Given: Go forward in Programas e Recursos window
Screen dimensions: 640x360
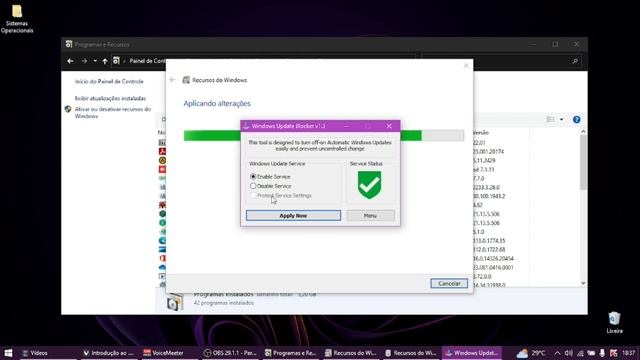Looking at the screenshot, I should (84, 61).
